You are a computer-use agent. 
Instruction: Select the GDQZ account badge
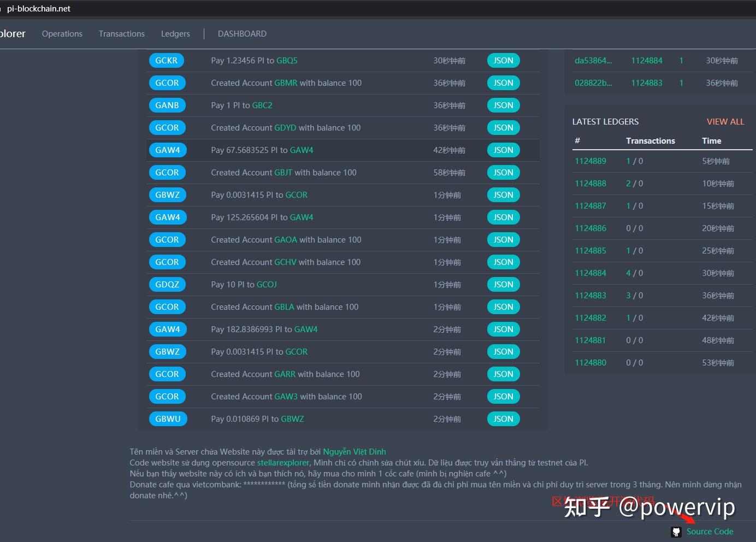[167, 285]
